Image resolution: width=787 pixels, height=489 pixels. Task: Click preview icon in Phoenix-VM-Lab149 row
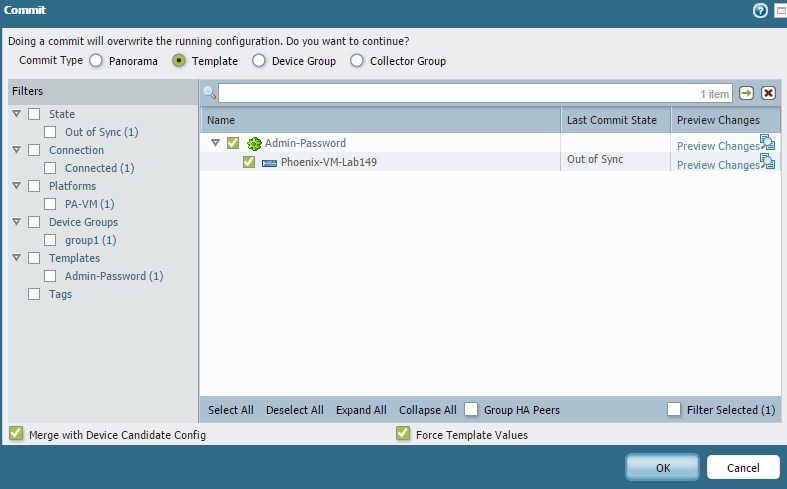point(767,162)
